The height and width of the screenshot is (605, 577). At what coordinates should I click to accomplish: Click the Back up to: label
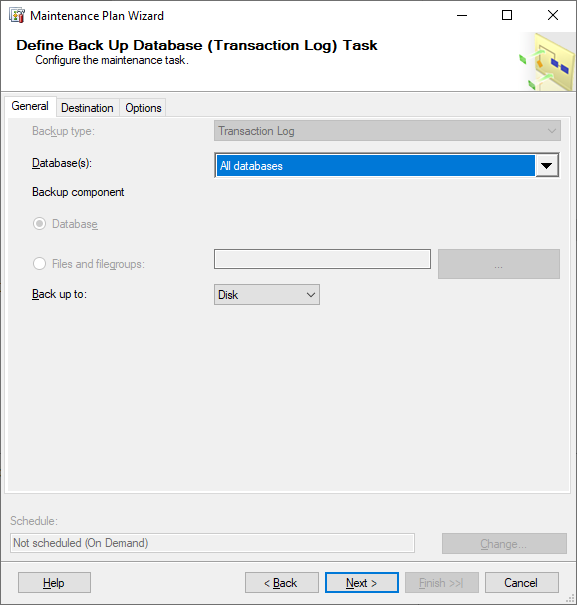[x=59, y=294]
